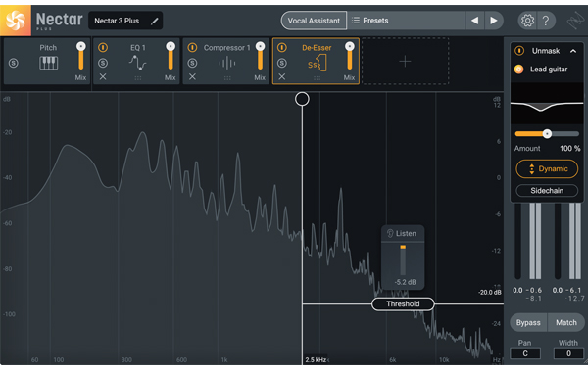Toggle De-Esser module power

282,48
